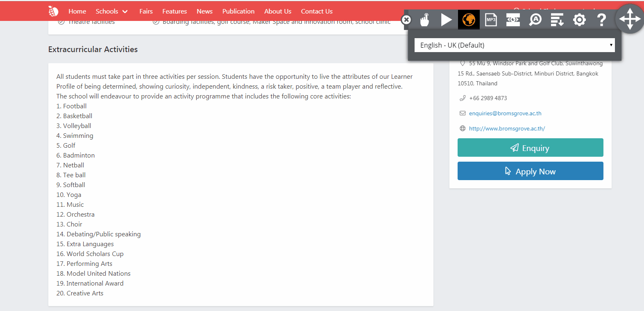The width and height of the screenshot is (644, 311).
Task: Enable the screen mask eye icon
Action: pyautogui.click(x=513, y=20)
